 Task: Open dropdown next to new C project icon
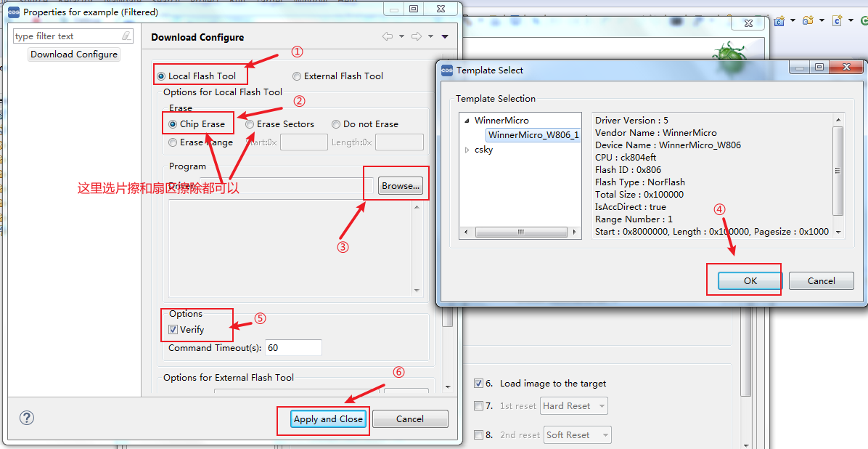(793, 21)
